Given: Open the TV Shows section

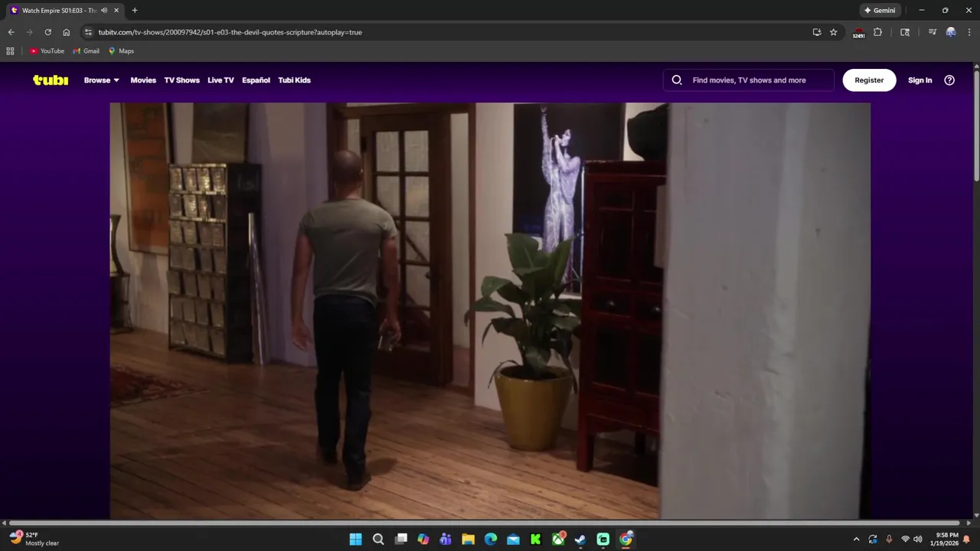Looking at the screenshot, I should pos(181,80).
